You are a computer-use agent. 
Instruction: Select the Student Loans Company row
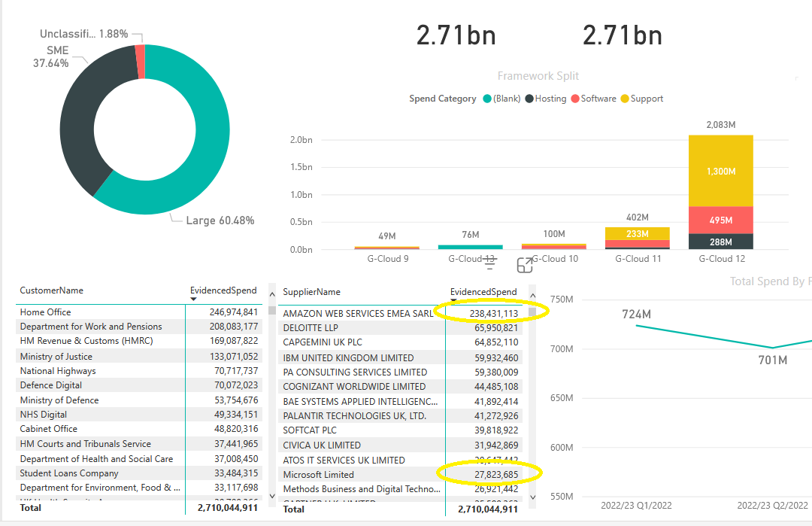139,473
